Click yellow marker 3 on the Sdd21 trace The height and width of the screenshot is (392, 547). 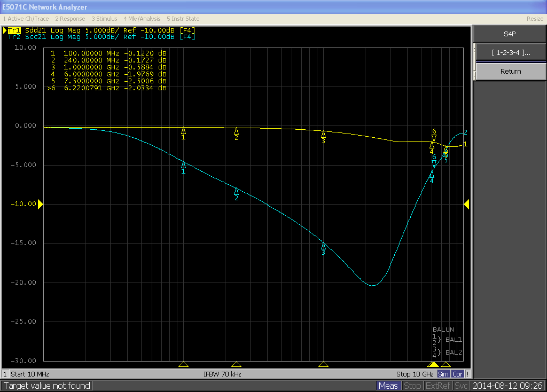(323, 135)
